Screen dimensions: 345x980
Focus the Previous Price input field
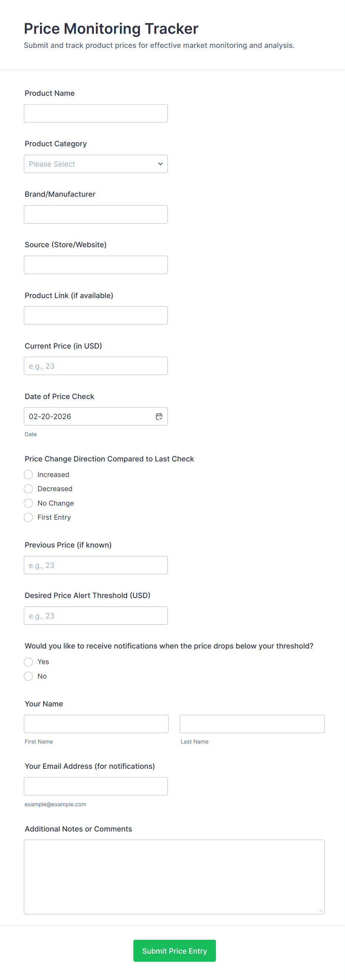click(x=95, y=565)
